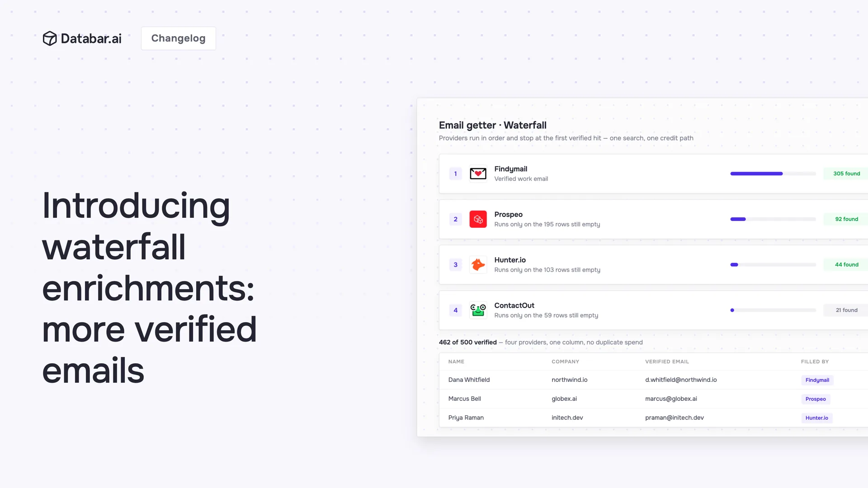This screenshot has height=488, width=868.
Task: Click the 92 found badge
Action: 846,219
